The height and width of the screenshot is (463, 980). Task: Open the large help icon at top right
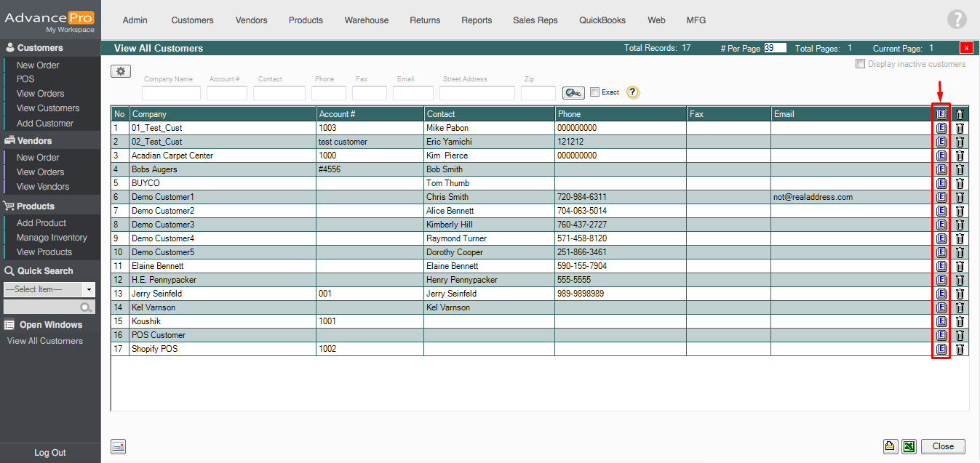957,20
